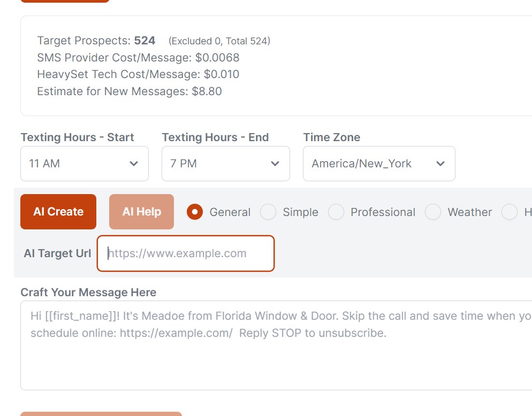The width and height of the screenshot is (532, 416).
Task: Pick the Weather radio option
Action: pyautogui.click(x=433, y=212)
